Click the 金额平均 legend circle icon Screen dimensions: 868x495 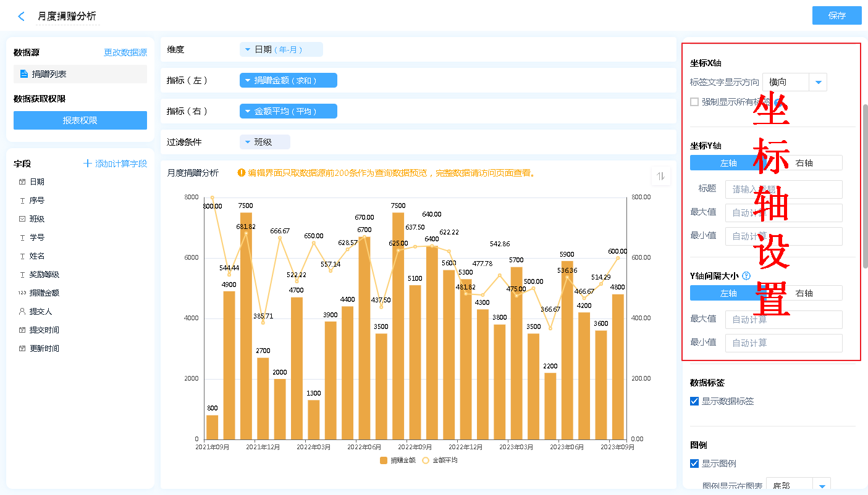(425, 460)
